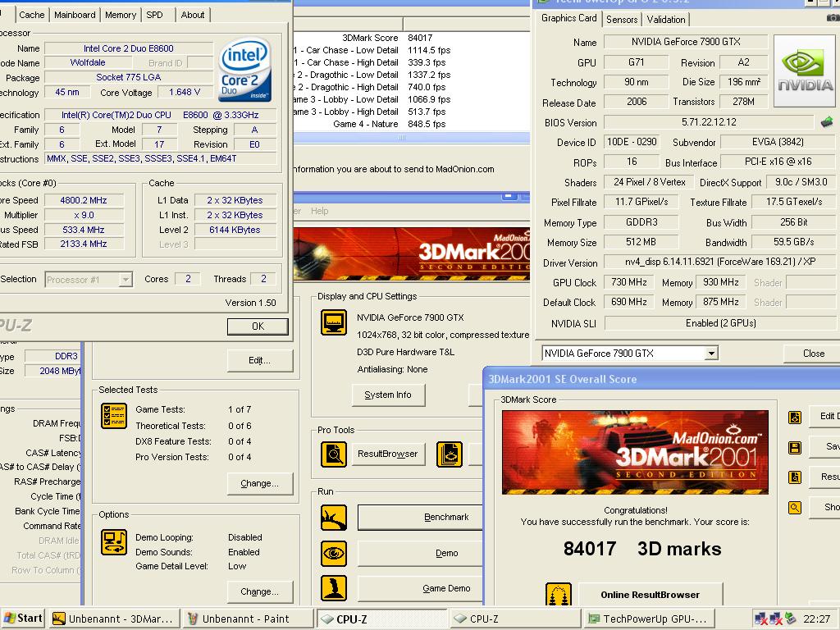This screenshot has width=840, height=630.
Task: Click the Benchmark run icon
Action: point(334,518)
